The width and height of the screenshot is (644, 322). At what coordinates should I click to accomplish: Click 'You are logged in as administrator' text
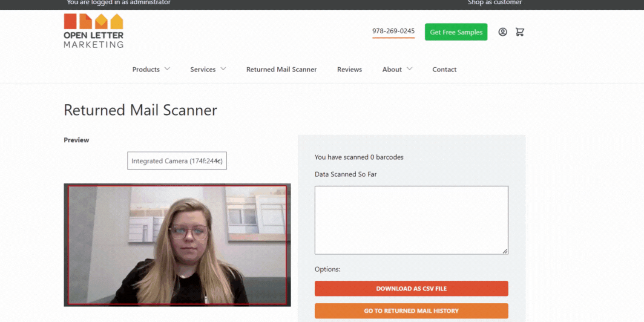(x=119, y=3)
